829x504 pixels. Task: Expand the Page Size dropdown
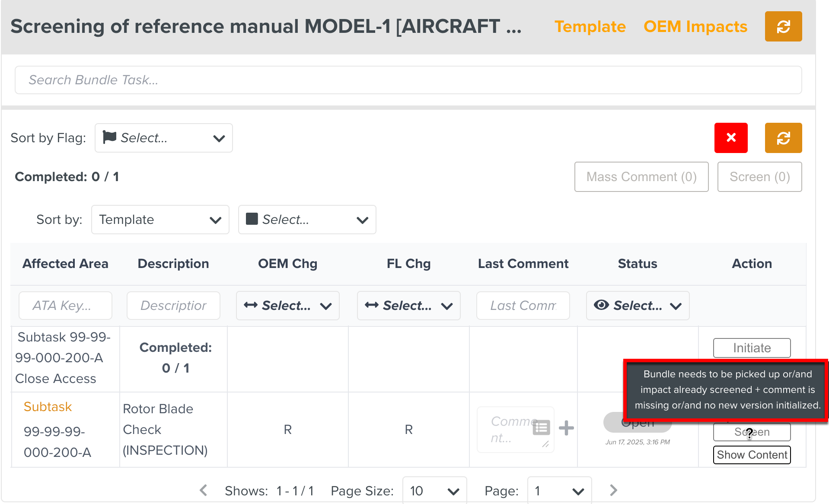434,491
